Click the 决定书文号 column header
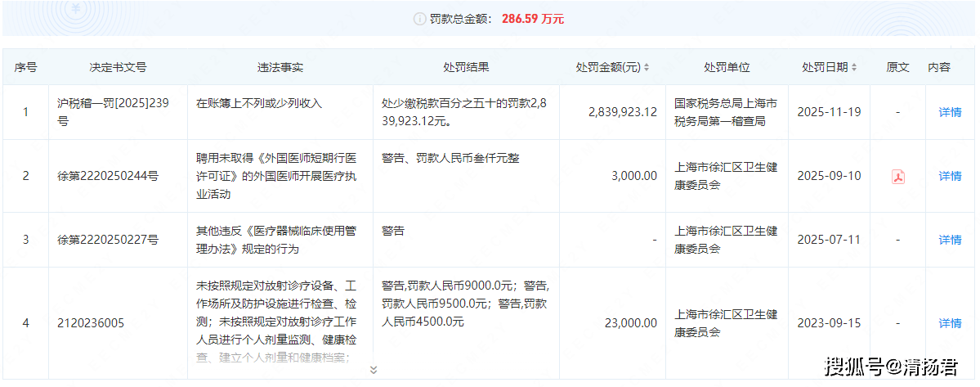 tap(118, 68)
